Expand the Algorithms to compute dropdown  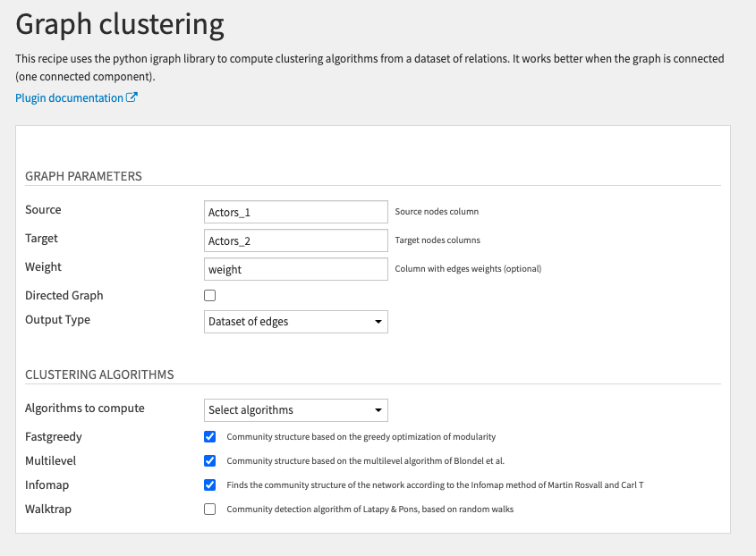click(296, 410)
